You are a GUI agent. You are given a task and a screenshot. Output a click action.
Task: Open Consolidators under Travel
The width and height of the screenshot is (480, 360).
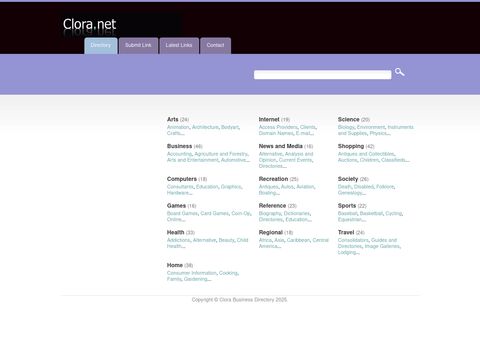(353, 240)
